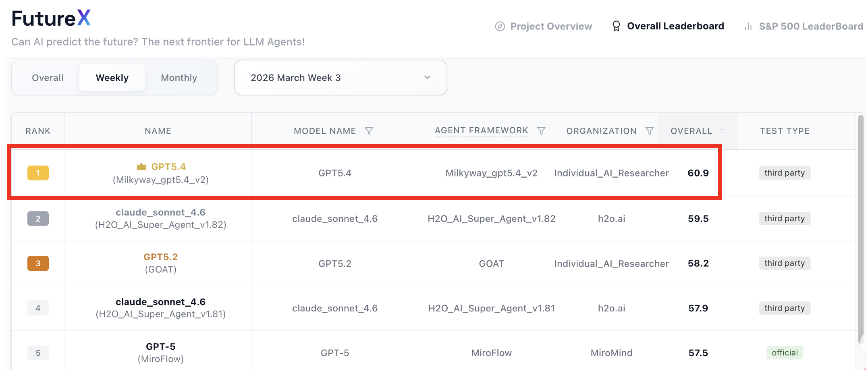Click the FutureX logo
The height and width of the screenshot is (373, 868).
[x=51, y=18]
